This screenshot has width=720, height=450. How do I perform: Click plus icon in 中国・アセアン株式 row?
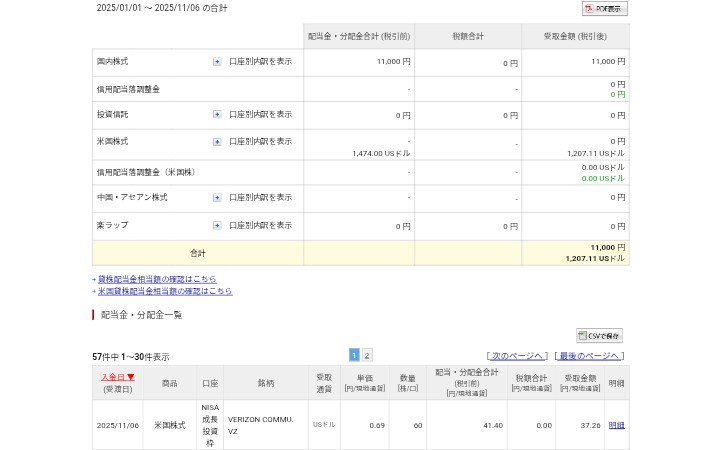pyautogui.click(x=217, y=197)
